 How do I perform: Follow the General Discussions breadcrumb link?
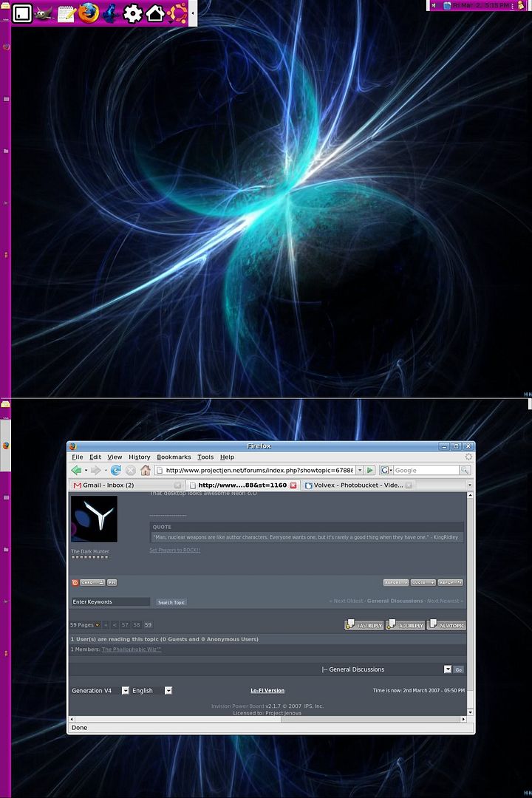tap(395, 601)
